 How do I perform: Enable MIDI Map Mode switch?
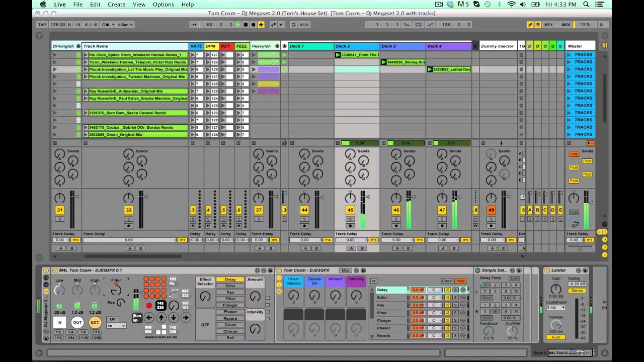pos(566,25)
